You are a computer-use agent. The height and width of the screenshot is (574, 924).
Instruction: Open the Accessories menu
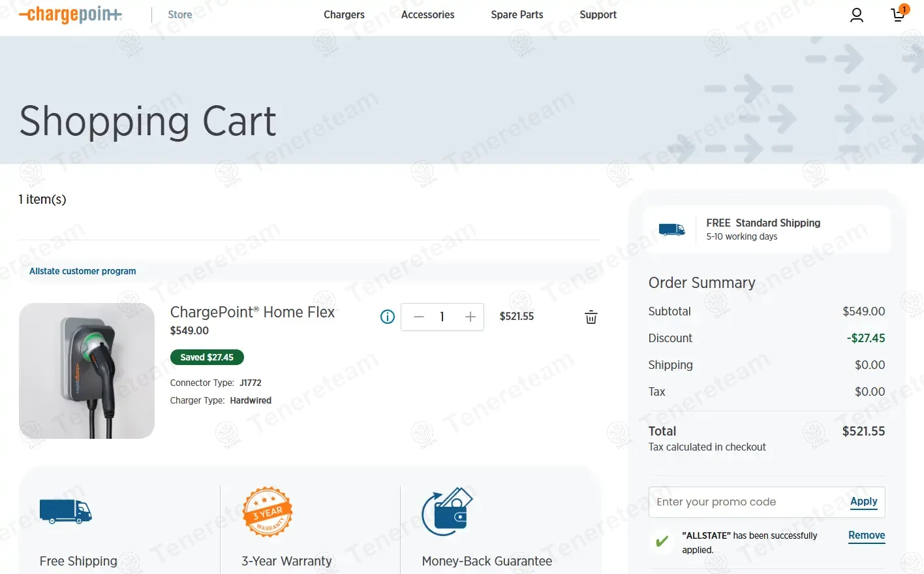[427, 14]
